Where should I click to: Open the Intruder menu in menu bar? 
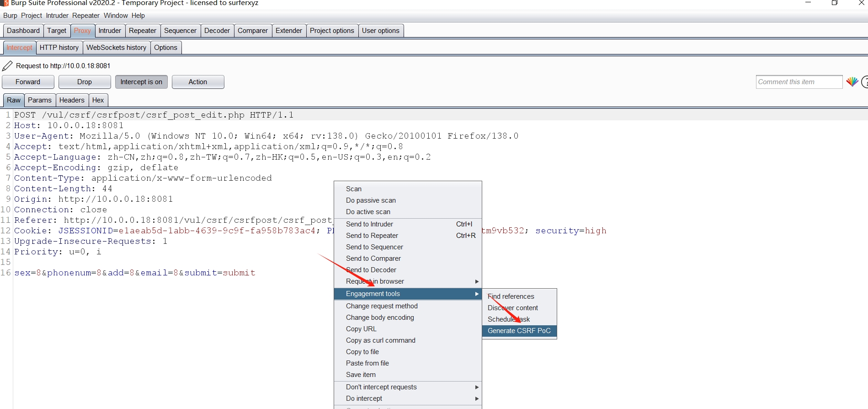(57, 16)
